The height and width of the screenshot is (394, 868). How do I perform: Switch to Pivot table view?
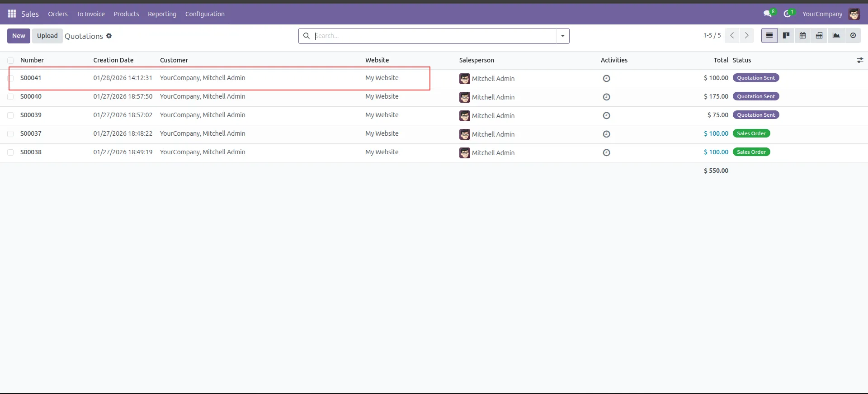click(x=819, y=36)
